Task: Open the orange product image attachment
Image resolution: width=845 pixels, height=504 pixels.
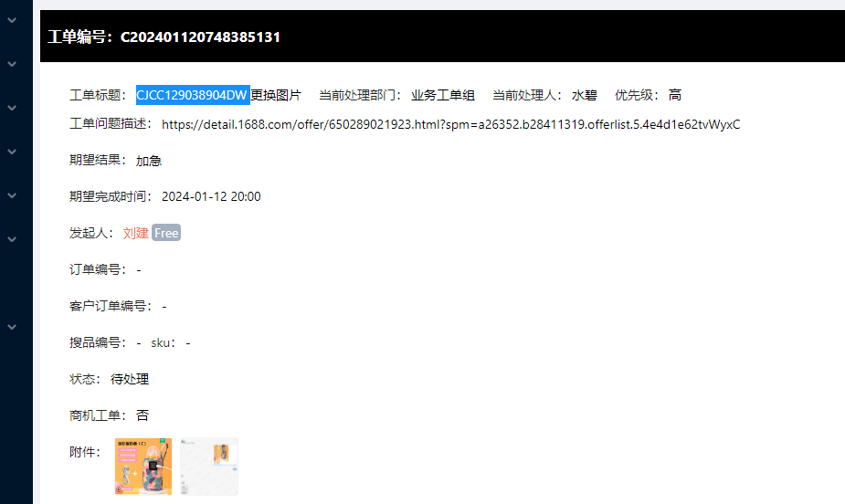Action: coord(143,467)
